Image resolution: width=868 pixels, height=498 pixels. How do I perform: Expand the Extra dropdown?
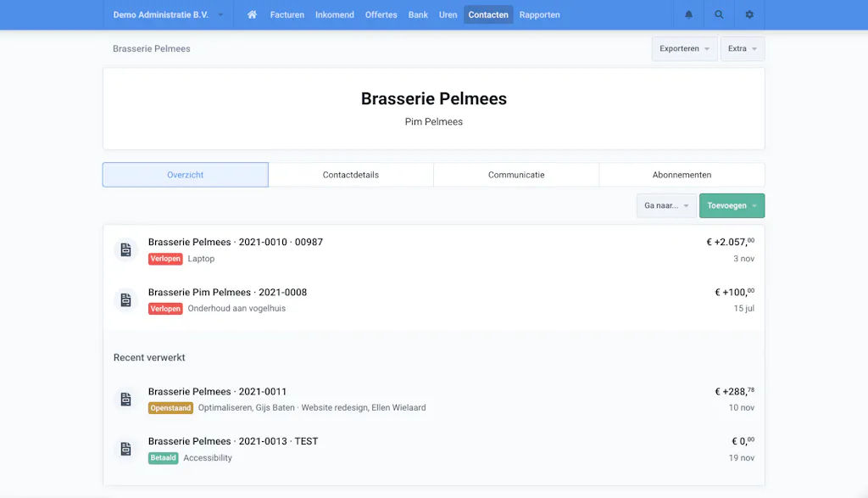click(x=743, y=48)
